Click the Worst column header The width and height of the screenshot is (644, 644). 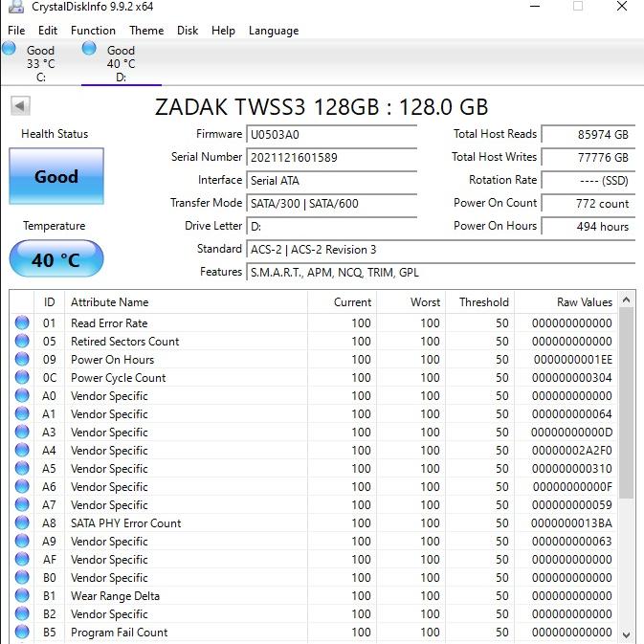pos(411,302)
